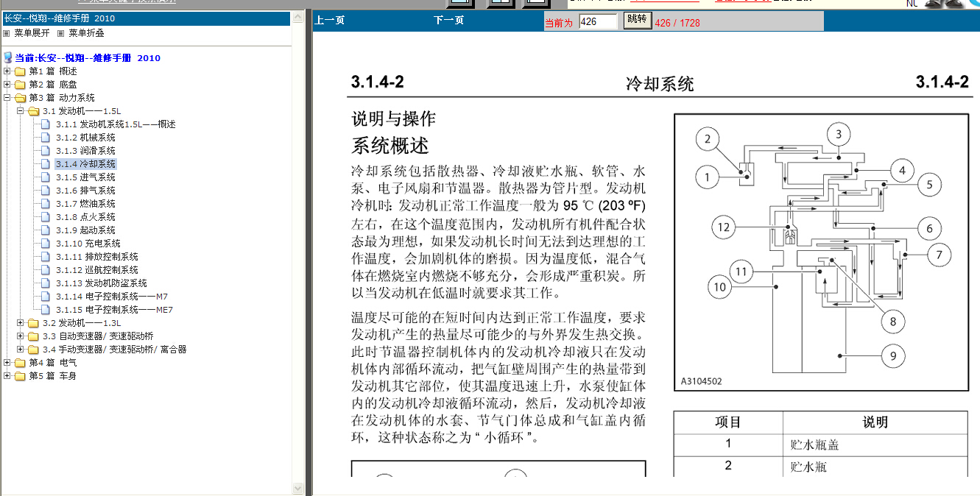Click the page icon beside 3.1.3 润滑系统
The image size is (980, 496).
(46, 151)
